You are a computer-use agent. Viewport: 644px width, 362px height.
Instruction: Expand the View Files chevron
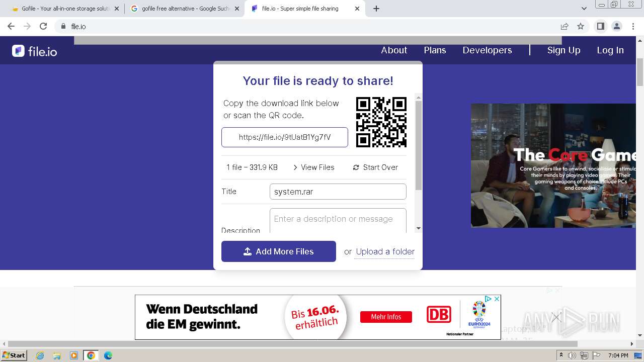point(295,167)
